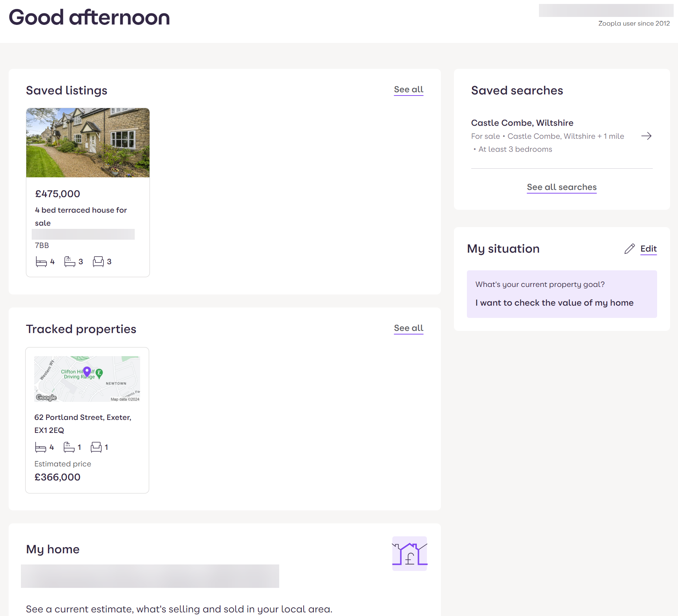Click the bath icon on the Portland Street card

pos(69,447)
